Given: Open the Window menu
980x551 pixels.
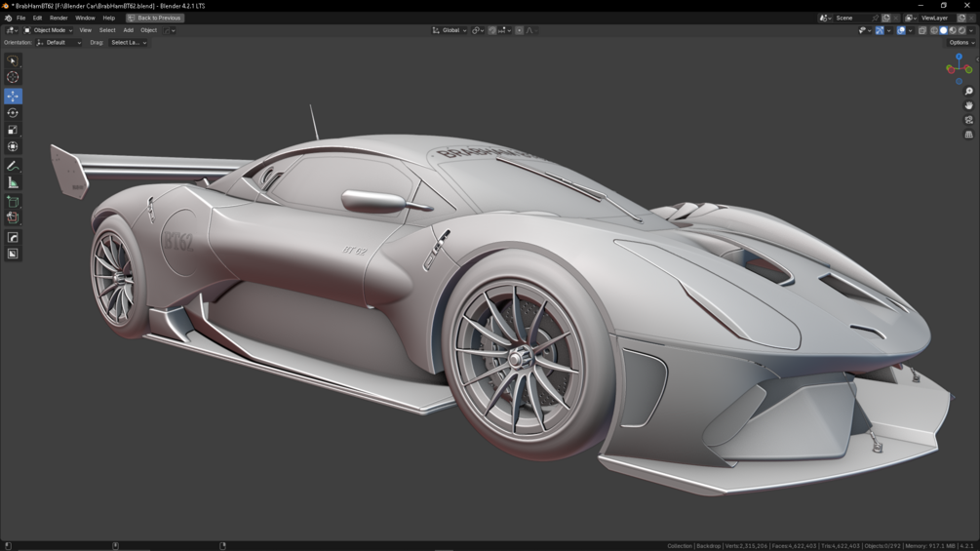Looking at the screenshot, I should point(85,19).
